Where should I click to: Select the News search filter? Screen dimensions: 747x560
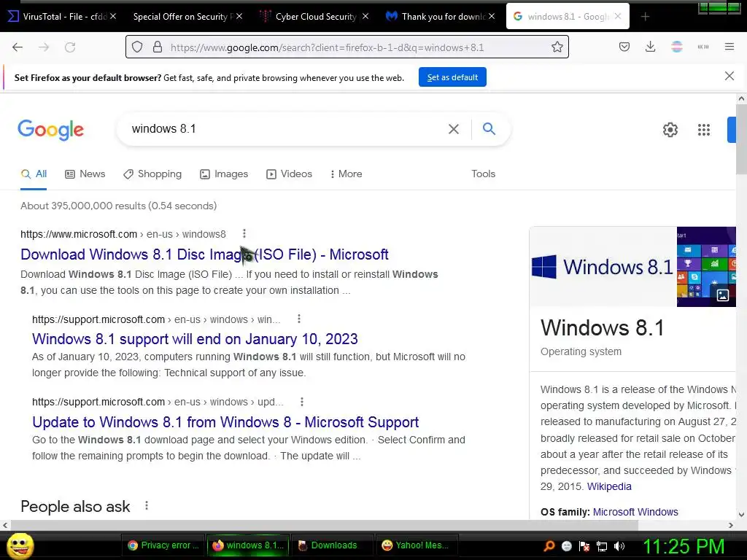(85, 174)
